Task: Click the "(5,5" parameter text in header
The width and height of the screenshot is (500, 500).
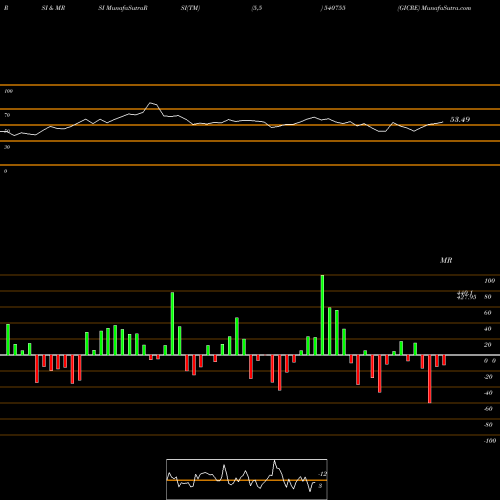Action: [257, 8]
